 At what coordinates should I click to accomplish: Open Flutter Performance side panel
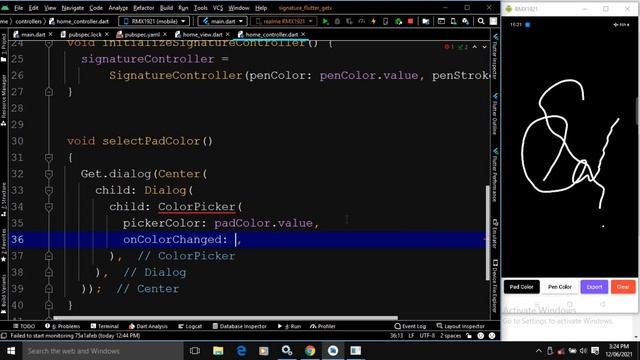[x=495, y=176]
